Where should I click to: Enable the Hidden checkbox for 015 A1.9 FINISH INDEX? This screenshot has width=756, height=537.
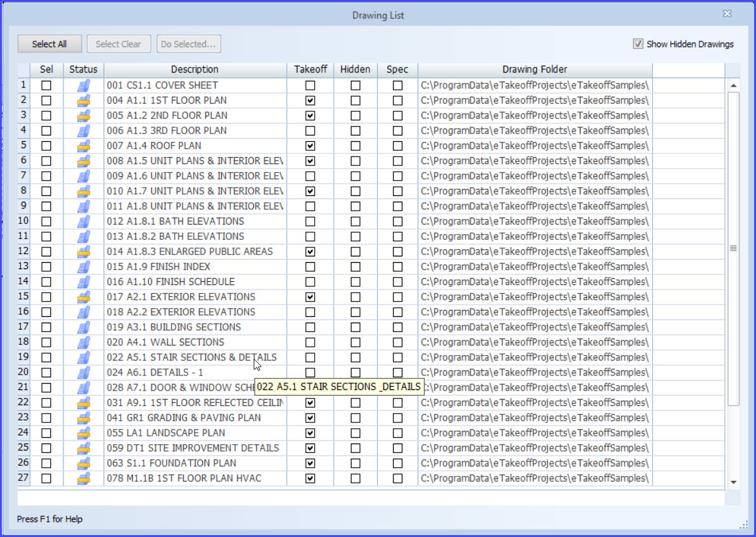(x=355, y=267)
